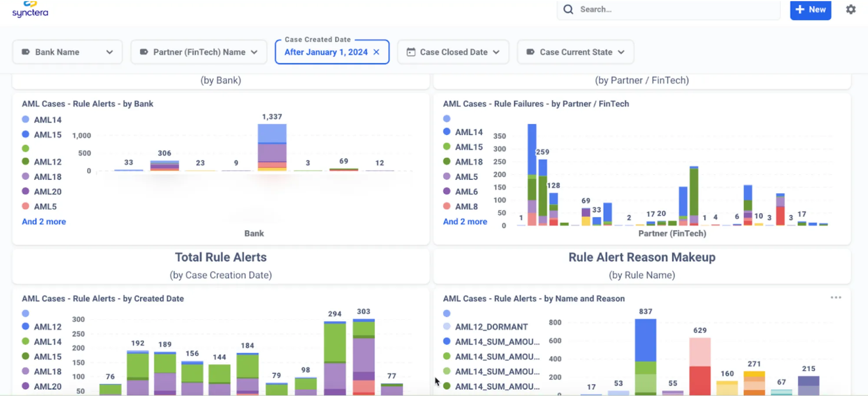Expand the Bank Name dropdown

coord(110,52)
